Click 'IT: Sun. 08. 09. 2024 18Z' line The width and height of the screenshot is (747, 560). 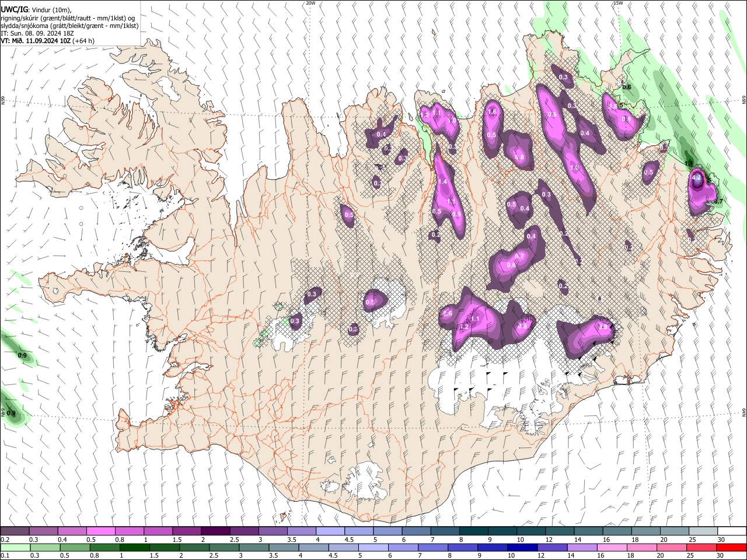[x=37, y=33]
